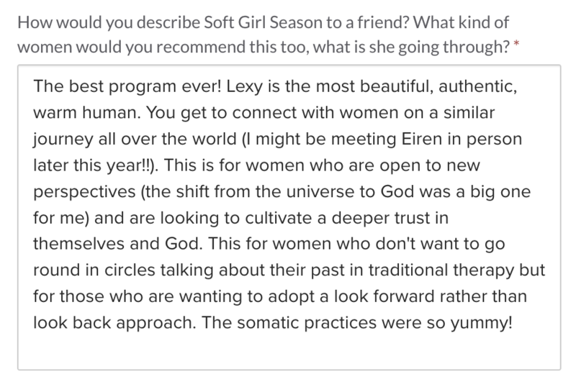Click the red required asterisk
The width and height of the screenshot is (576, 392).
pyautogui.click(x=516, y=45)
